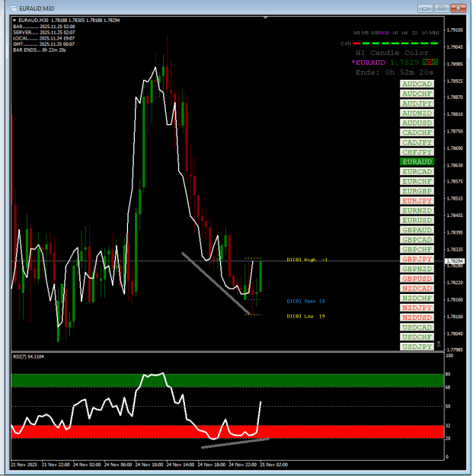The width and height of the screenshot is (476, 476).
Task: Open the CHFJPY symbol button
Action: click(x=417, y=152)
